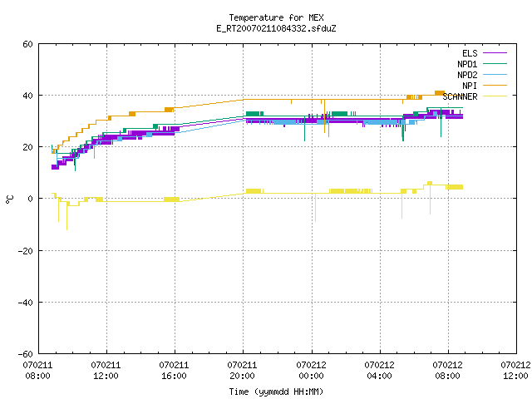Click the y-axis tick label 0
The height and width of the screenshot is (399, 532).
(x=31, y=199)
